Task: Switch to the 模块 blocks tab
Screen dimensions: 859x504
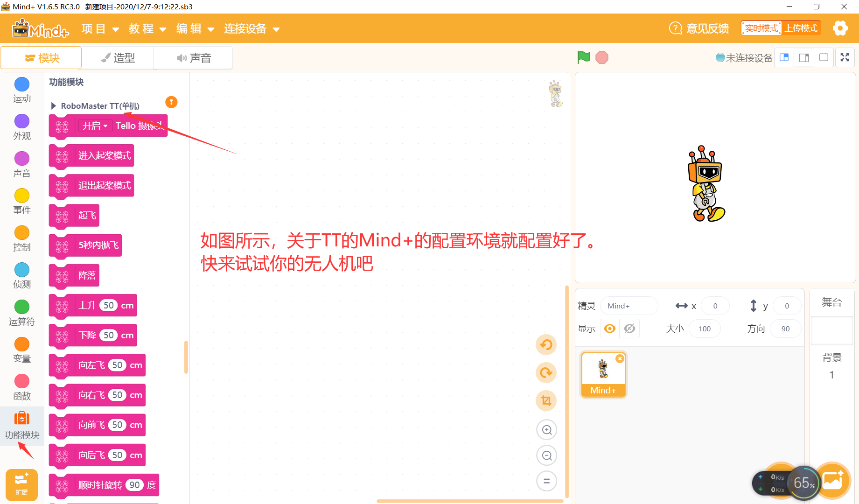Action: click(x=42, y=58)
